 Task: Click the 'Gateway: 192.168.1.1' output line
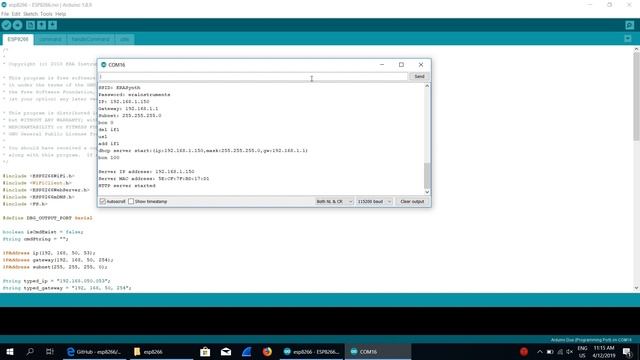point(128,109)
